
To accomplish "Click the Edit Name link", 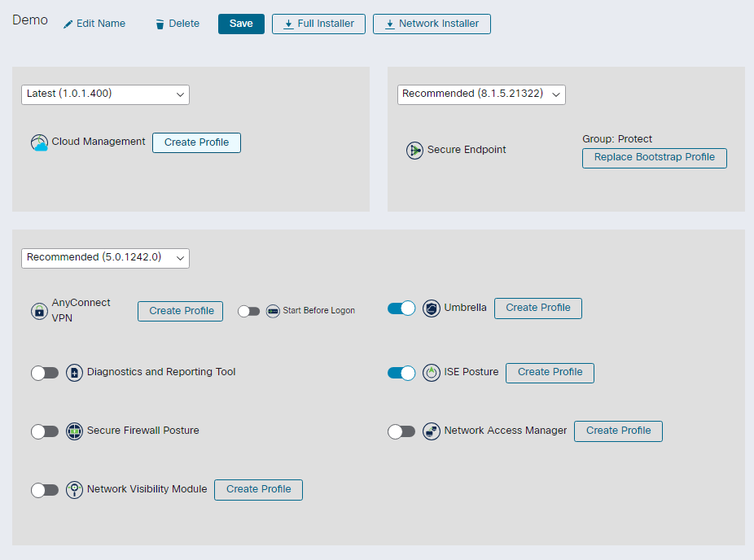I will coord(94,24).
